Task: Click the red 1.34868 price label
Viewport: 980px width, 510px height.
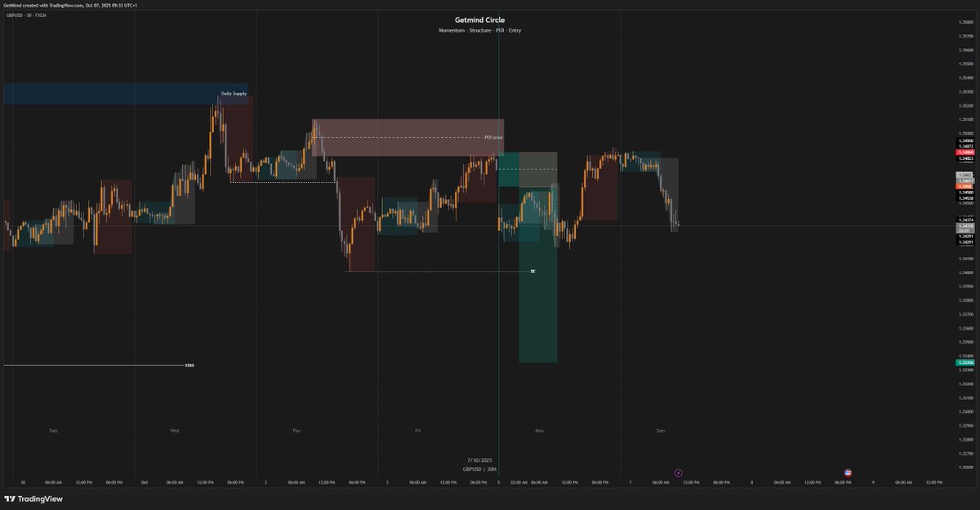Action: pos(964,152)
